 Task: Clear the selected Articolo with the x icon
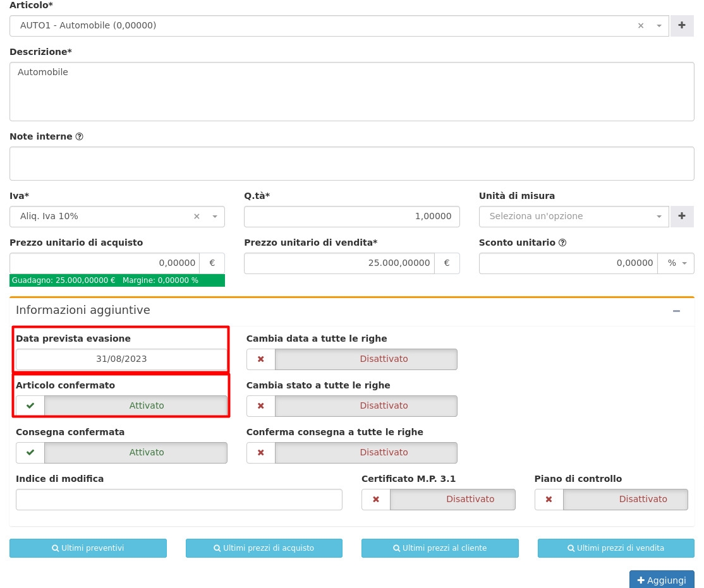pyautogui.click(x=641, y=26)
